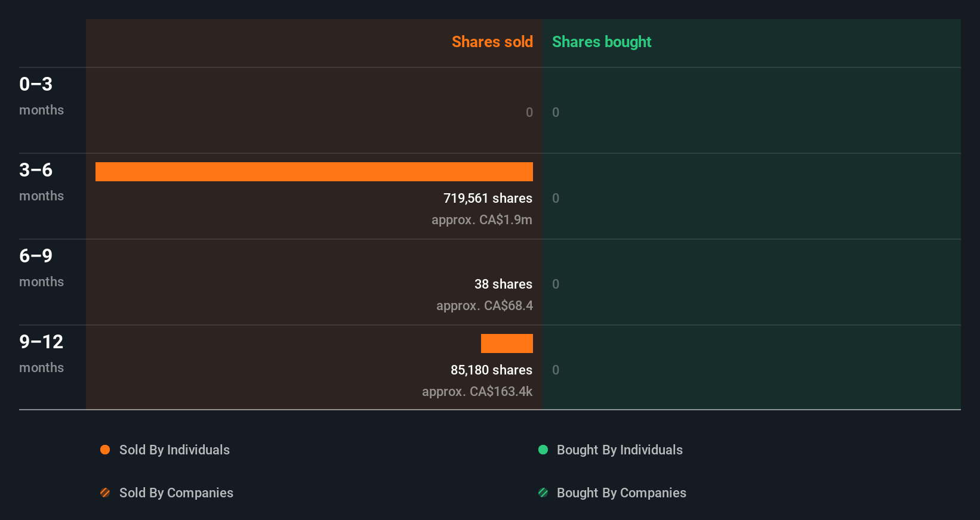Viewport: 980px width, 520px height.
Task: Click the green Bought By Individuals legend dot
Action: coord(543,450)
